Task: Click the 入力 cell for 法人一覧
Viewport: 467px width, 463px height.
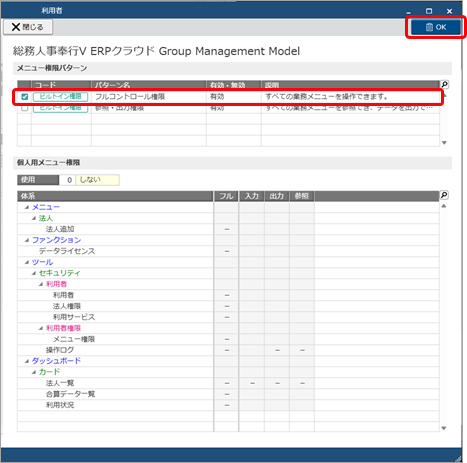Action: point(252,383)
